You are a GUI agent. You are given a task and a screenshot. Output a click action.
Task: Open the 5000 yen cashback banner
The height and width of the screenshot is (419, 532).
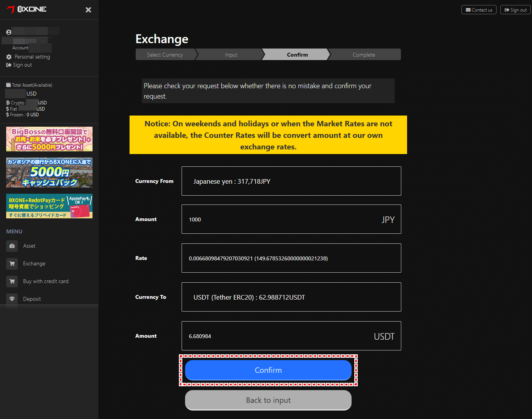49,173
